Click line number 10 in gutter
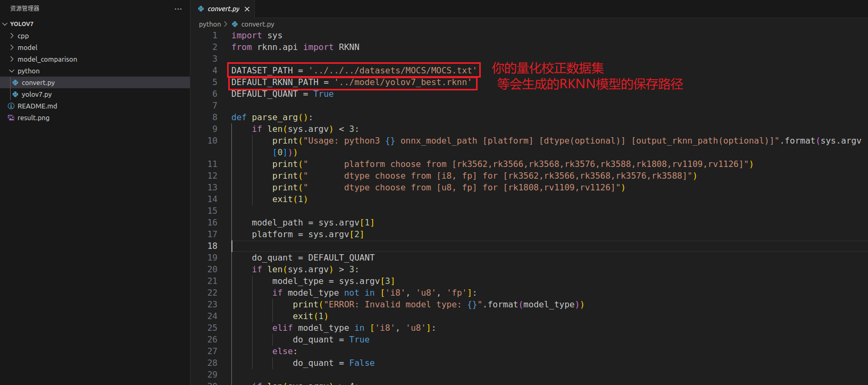The image size is (868, 385). pos(212,140)
